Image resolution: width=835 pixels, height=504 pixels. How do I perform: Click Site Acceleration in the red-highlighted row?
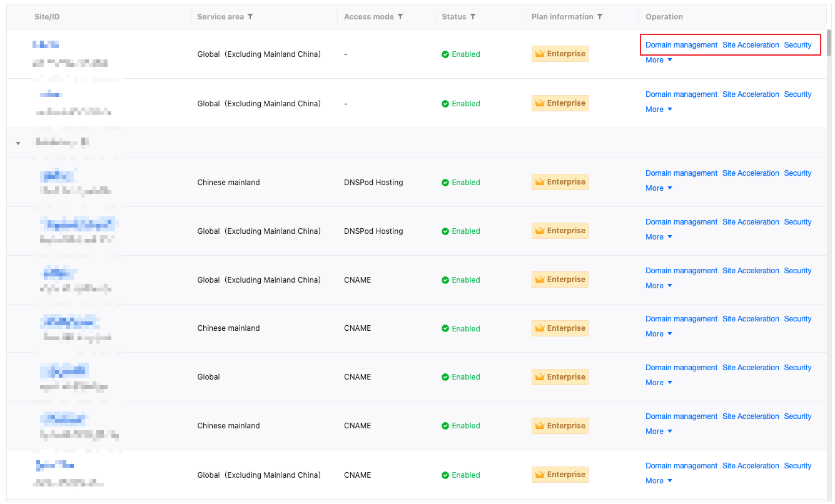click(x=751, y=45)
